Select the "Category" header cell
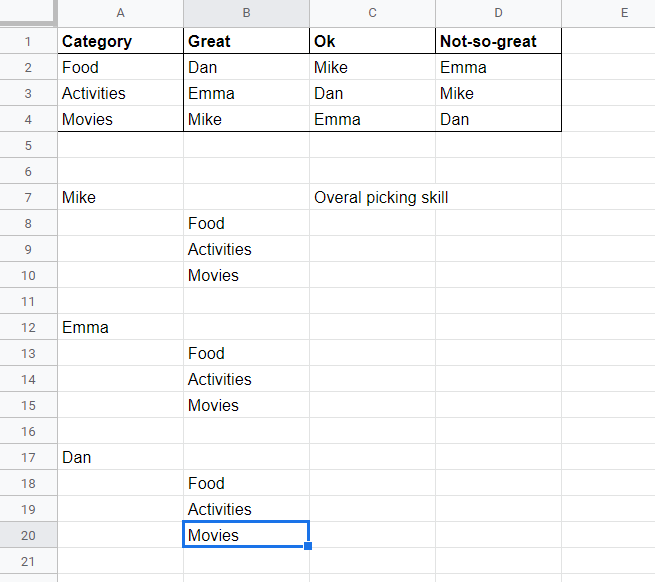The height and width of the screenshot is (582, 655). tap(120, 42)
